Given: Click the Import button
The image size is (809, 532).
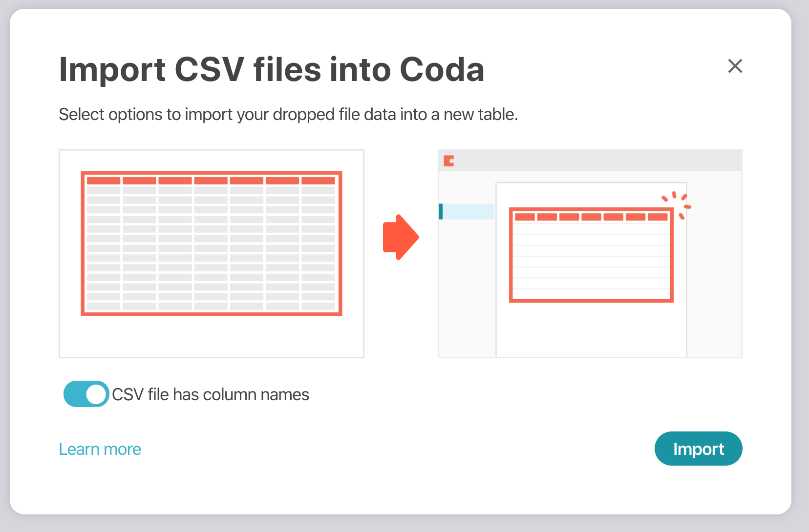Looking at the screenshot, I should coord(698,449).
